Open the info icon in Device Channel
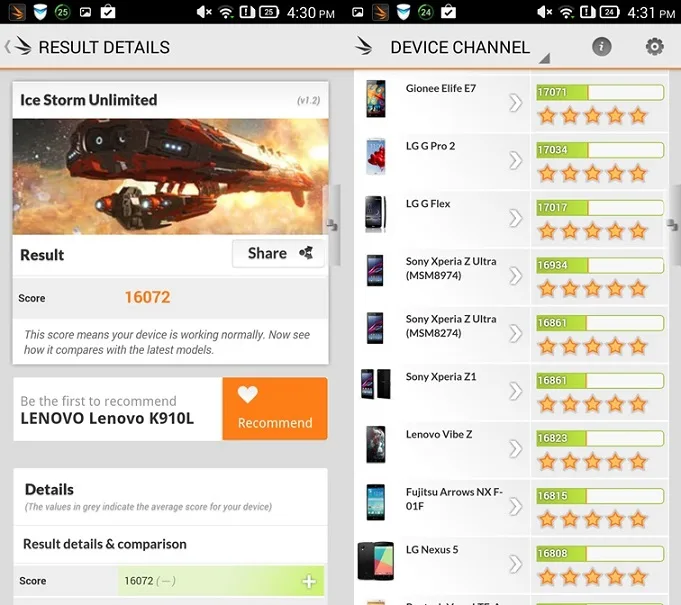 (602, 46)
